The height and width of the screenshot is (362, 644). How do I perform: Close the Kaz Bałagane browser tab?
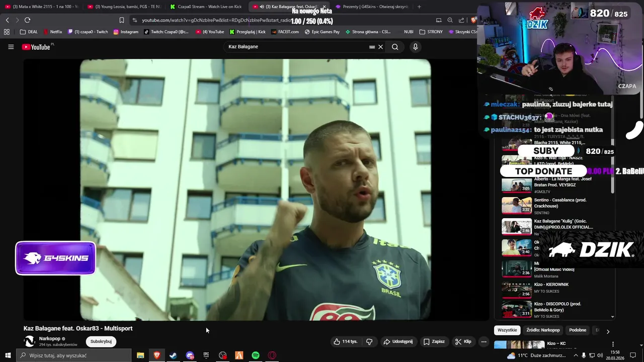[x=324, y=7]
